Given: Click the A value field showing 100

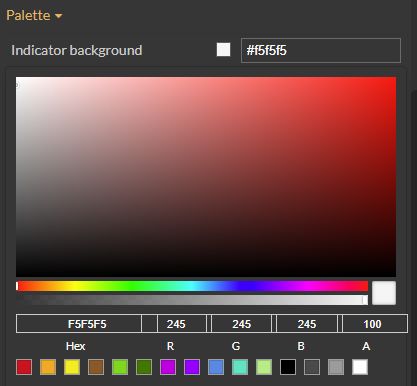Looking at the screenshot, I should point(375,324).
